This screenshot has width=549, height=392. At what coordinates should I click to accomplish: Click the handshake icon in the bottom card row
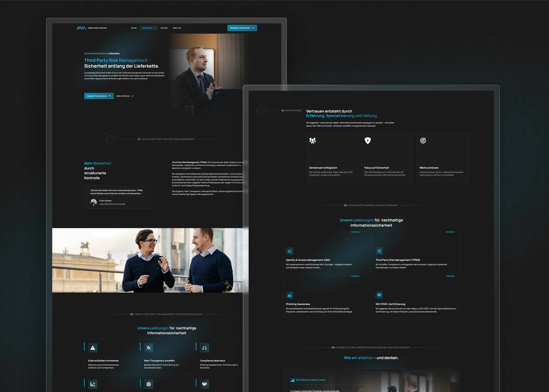pyautogui.click(x=204, y=384)
